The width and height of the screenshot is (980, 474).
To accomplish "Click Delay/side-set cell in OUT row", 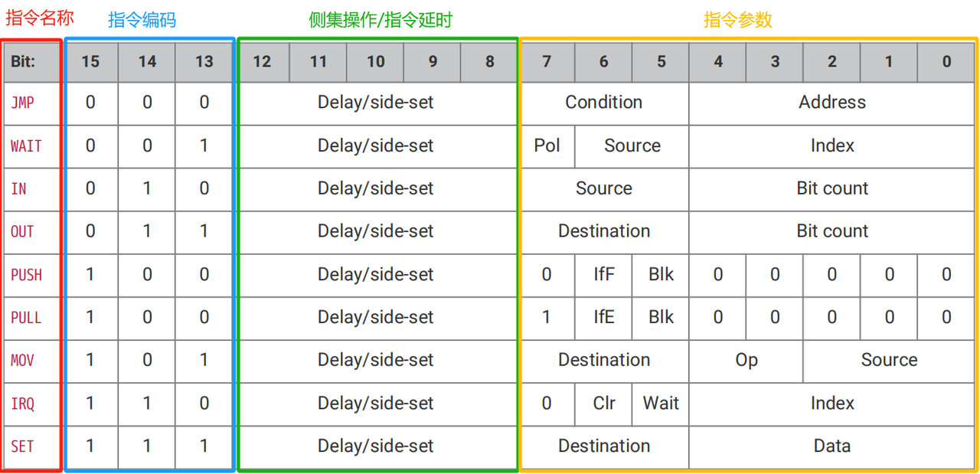I will coord(375,231).
